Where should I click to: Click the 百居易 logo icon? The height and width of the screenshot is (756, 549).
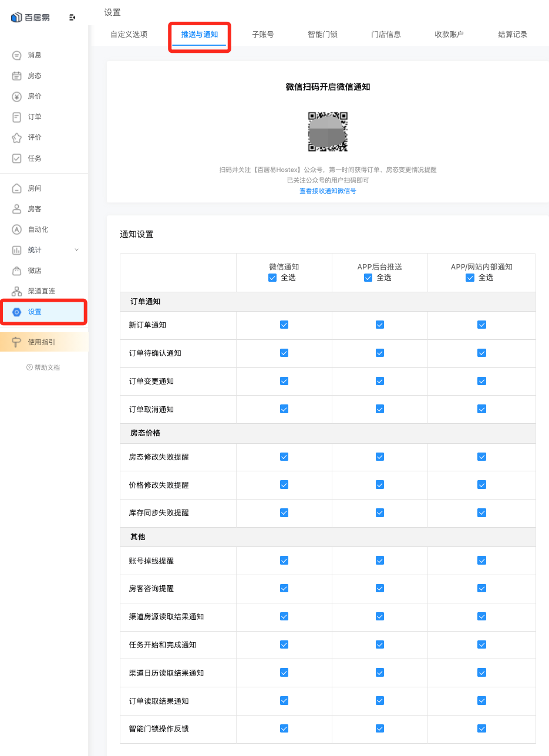tap(16, 18)
